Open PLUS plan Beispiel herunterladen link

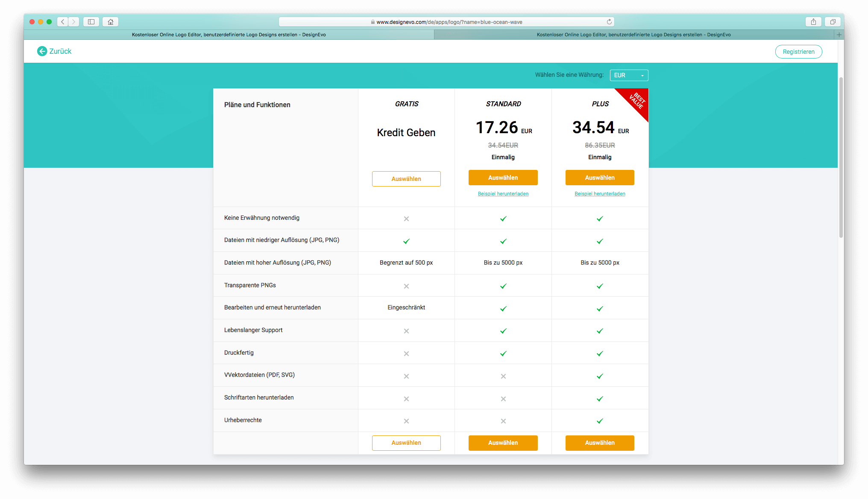click(599, 194)
